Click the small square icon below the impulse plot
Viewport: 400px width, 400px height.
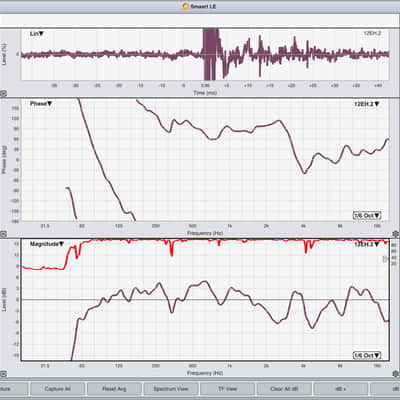click(x=3, y=94)
